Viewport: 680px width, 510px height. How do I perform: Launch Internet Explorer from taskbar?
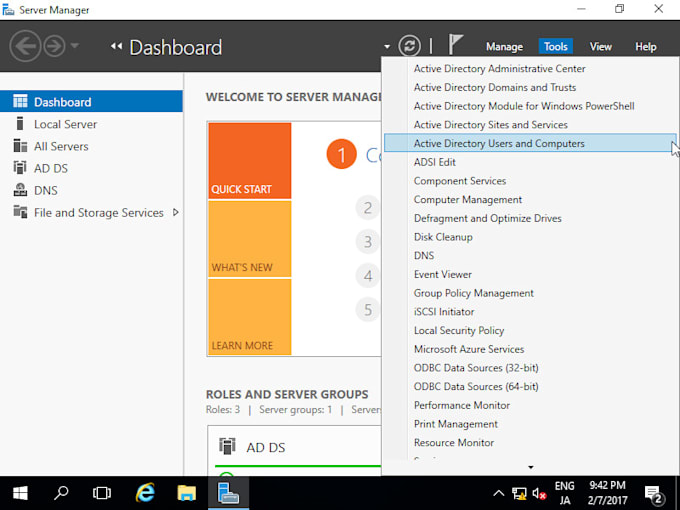point(145,493)
